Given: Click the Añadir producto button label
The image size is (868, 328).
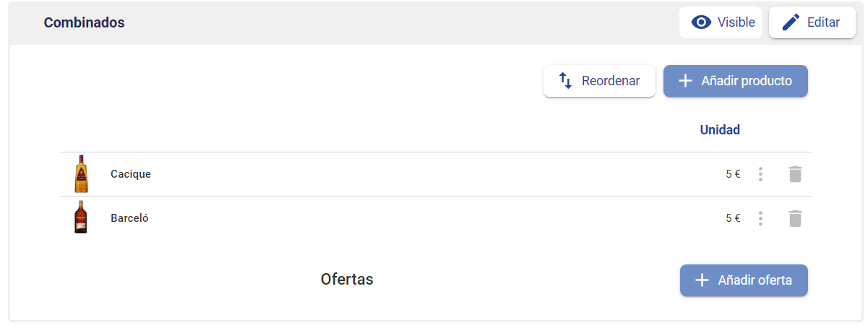Looking at the screenshot, I should (x=747, y=81).
